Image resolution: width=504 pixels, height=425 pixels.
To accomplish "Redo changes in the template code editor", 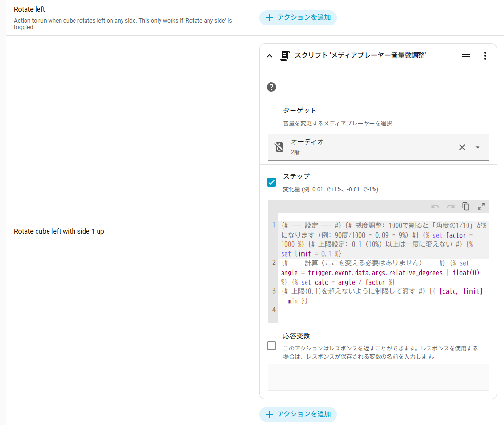I will point(450,206).
